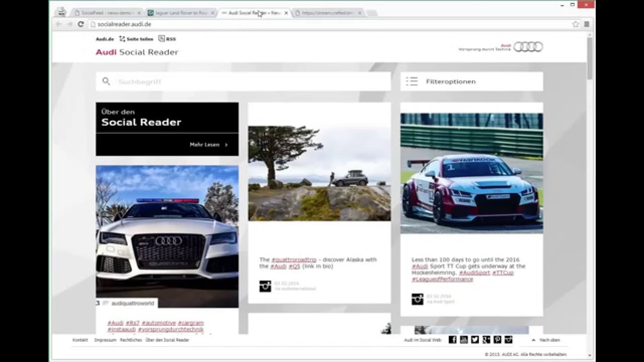The height and width of the screenshot is (362, 644).
Task: Open Audi's Facebook page icon
Action: click(x=452, y=340)
